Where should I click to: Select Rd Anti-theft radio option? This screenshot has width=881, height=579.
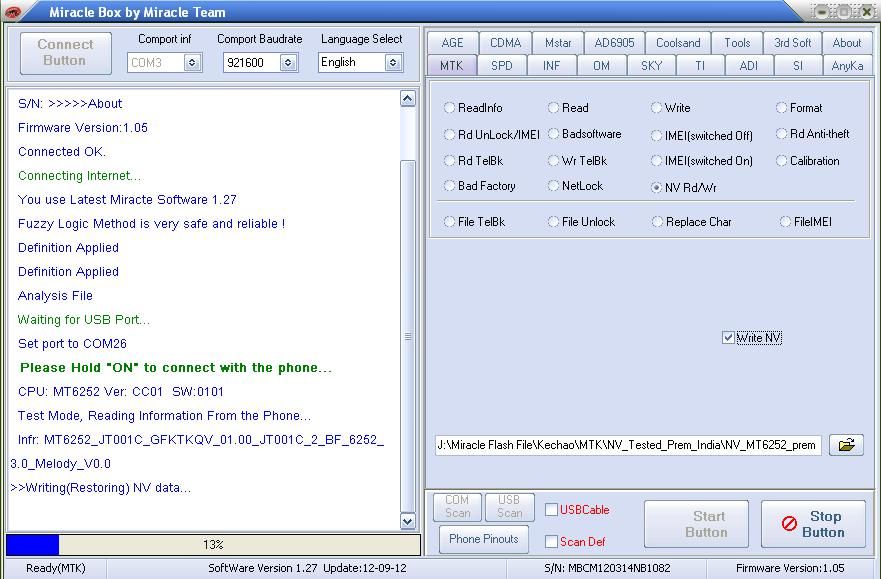(781, 134)
